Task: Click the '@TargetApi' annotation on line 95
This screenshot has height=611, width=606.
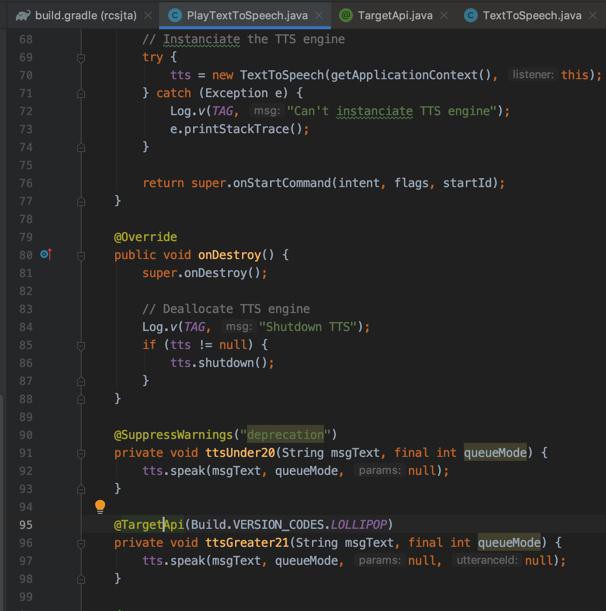Action: coord(149,524)
